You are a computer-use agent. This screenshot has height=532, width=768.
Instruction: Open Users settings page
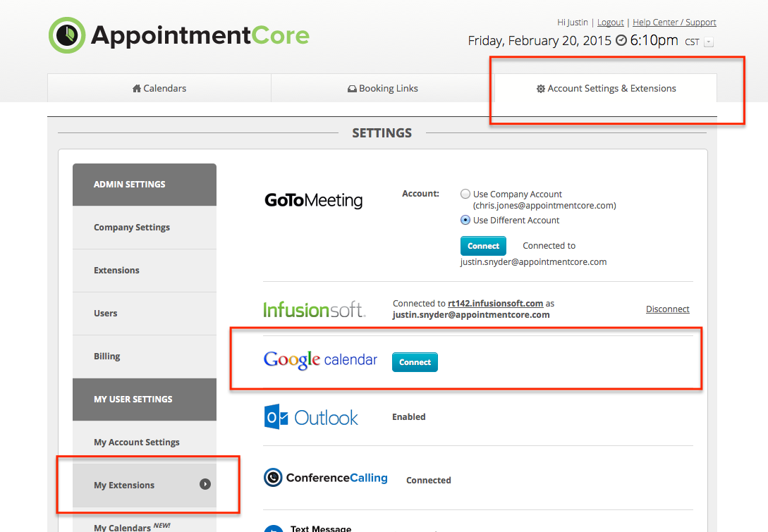coord(145,314)
